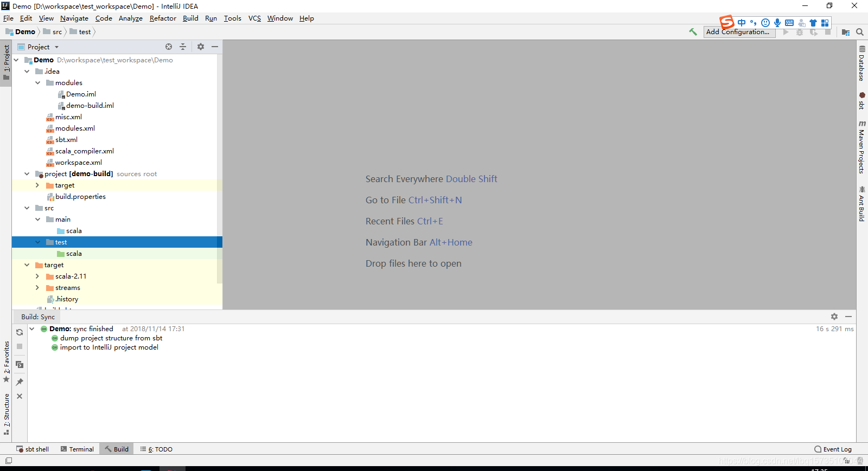Click Sogou emoji smiley icon
The width and height of the screenshot is (868, 471).
coord(765,23)
